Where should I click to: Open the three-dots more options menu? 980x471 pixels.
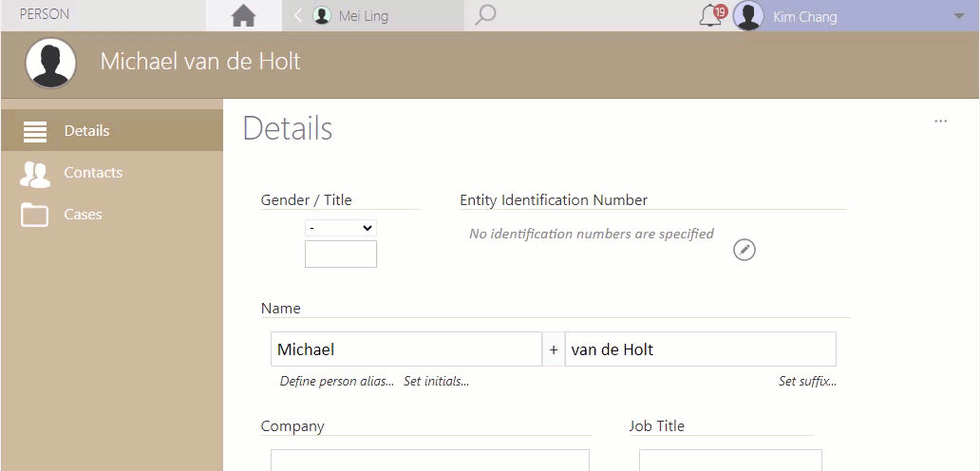[940, 122]
